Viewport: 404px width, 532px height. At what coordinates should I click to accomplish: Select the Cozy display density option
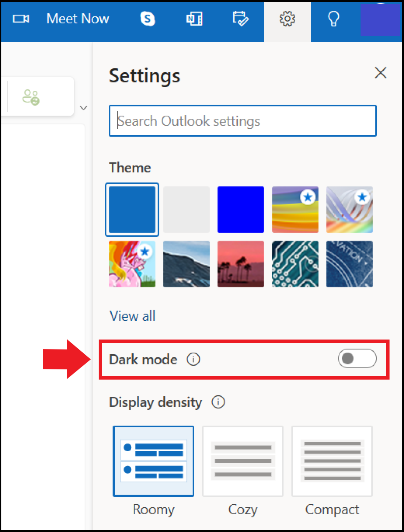pyautogui.click(x=243, y=461)
